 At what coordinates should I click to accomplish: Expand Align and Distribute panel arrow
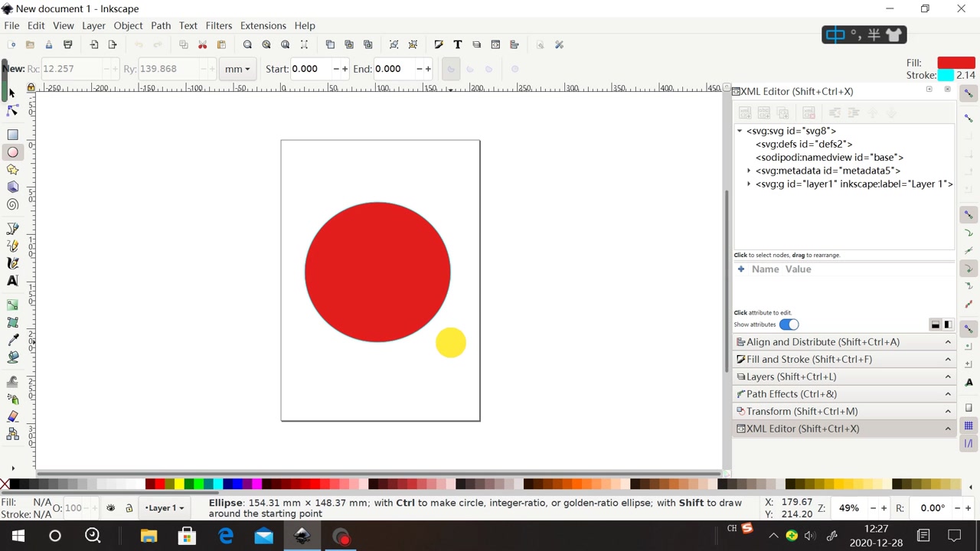point(948,342)
